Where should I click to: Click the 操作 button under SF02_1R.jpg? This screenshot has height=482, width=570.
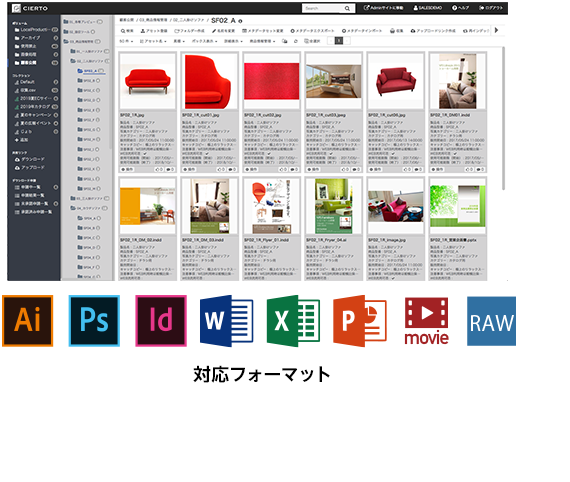[127, 170]
